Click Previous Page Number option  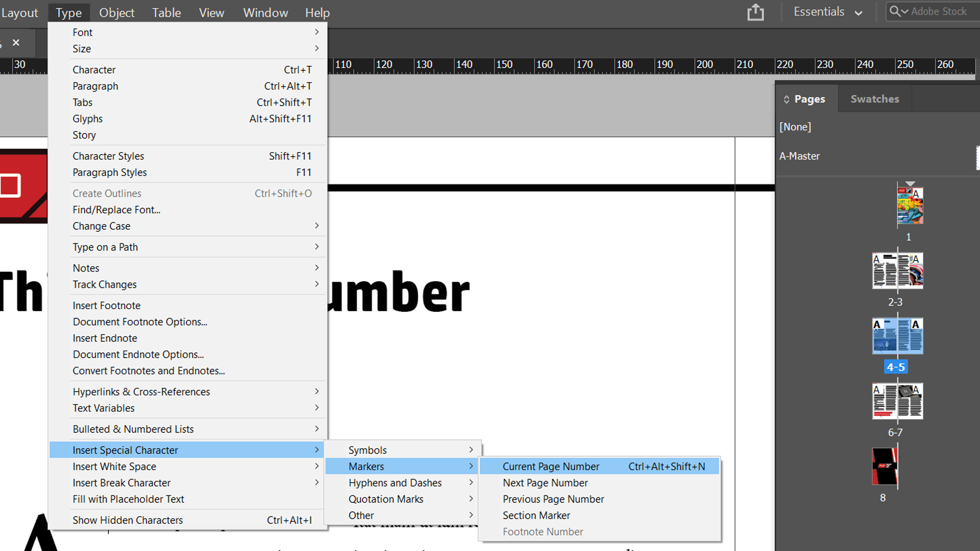tap(553, 499)
